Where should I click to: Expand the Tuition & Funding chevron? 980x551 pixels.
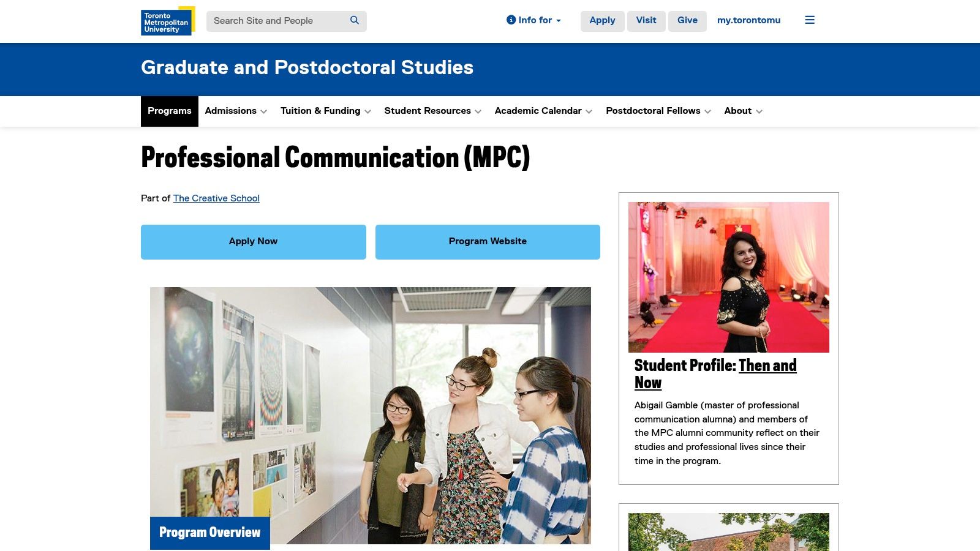coord(367,111)
